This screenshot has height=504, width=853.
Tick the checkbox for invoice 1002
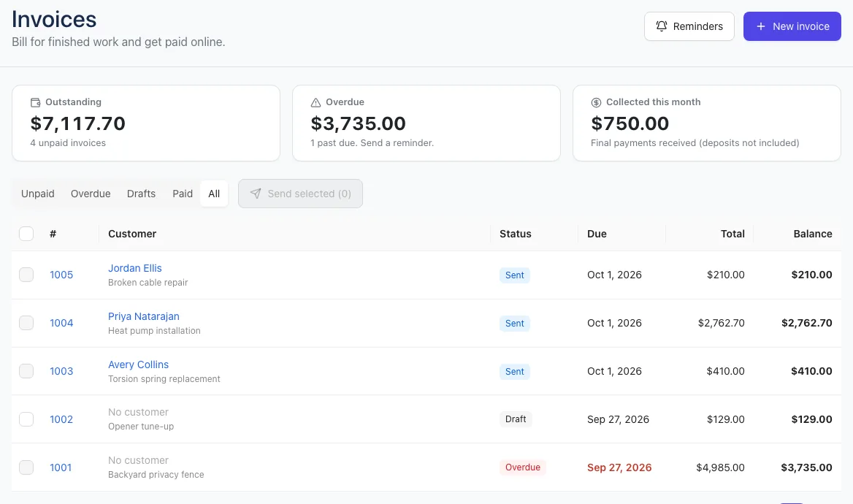click(26, 419)
